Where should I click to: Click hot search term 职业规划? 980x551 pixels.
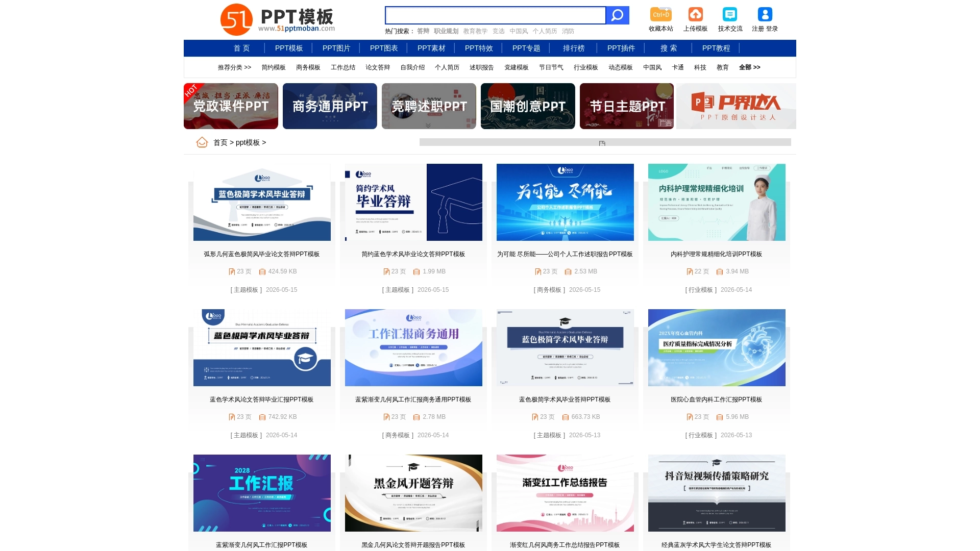(446, 31)
